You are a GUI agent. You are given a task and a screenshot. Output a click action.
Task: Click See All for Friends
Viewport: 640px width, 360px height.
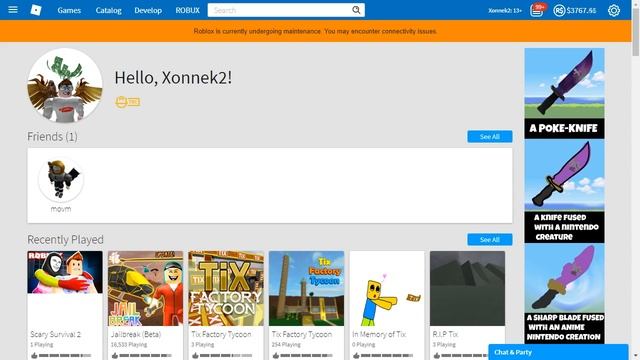click(x=490, y=137)
